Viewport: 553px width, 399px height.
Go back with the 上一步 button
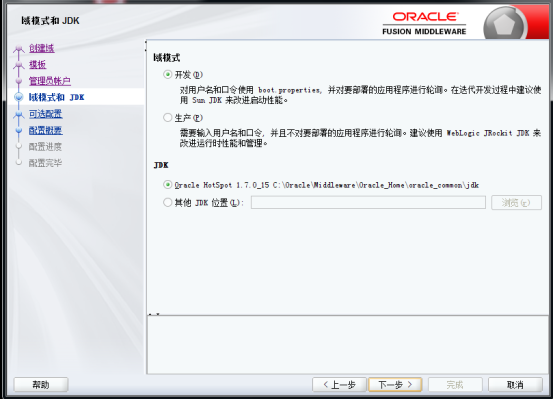coord(339,385)
